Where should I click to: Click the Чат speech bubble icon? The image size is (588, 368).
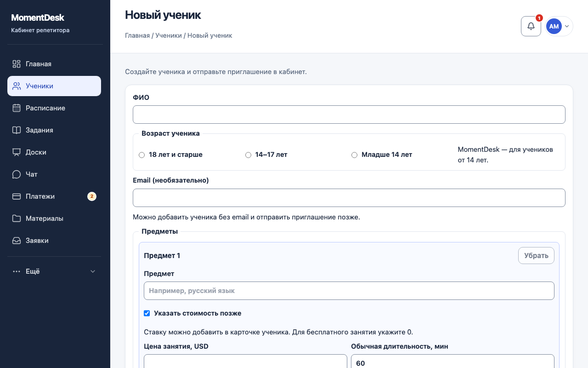pyautogui.click(x=17, y=174)
